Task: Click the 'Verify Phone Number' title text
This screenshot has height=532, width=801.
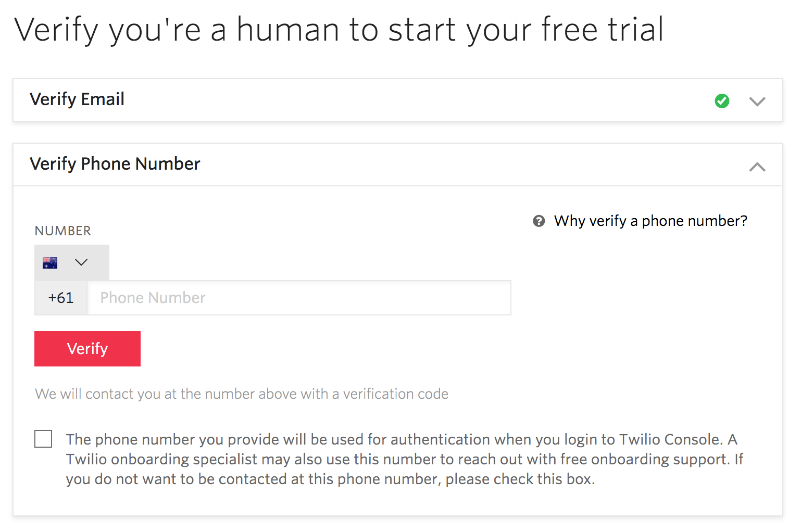Action: 115,164
